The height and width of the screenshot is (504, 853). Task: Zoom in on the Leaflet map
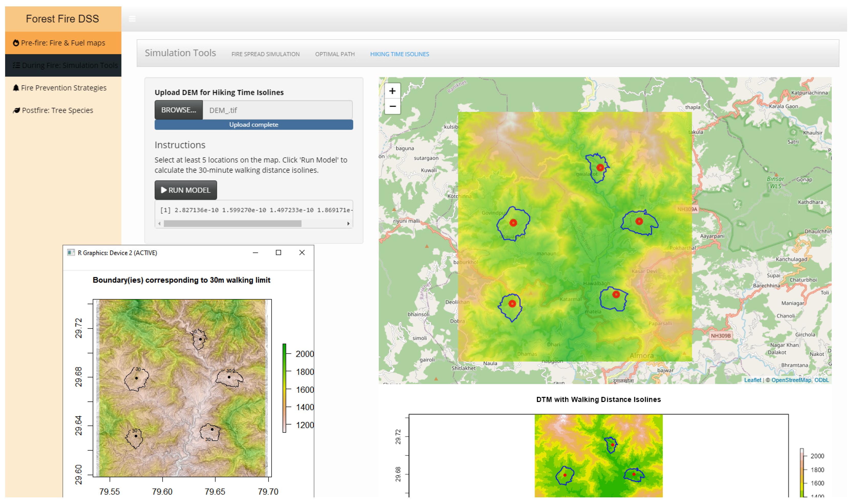[x=392, y=91]
